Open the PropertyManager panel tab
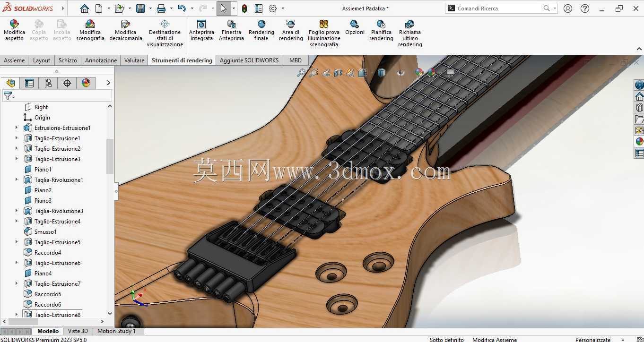Screen dimensions: 644x342 coord(29,83)
